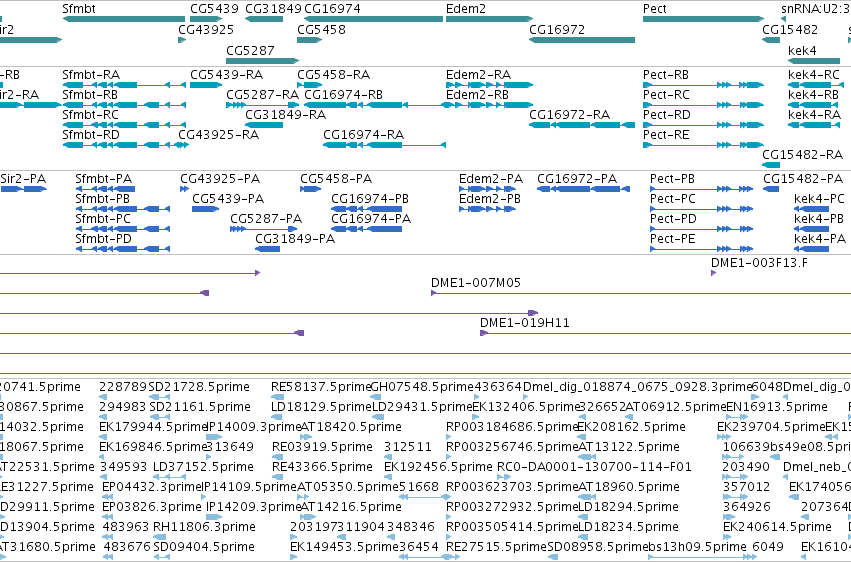Image resolution: width=851 pixels, height=562 pixels.
Task: Click the kek4 gene label
Action: [x=802, y=50]
